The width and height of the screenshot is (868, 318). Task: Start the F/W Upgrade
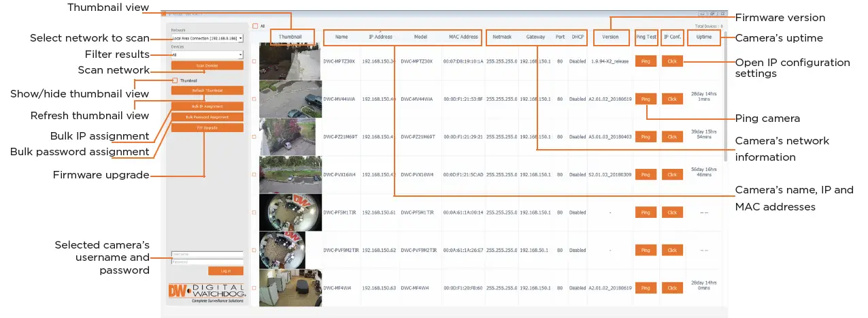(x=207, y=127)
